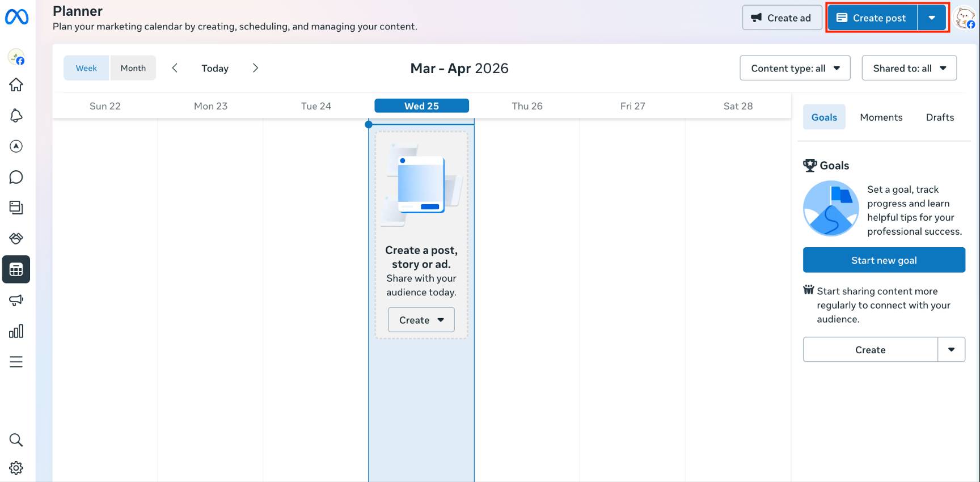Select Tue 24 column header
The image size is (980, 482).
tap(316, 106)
